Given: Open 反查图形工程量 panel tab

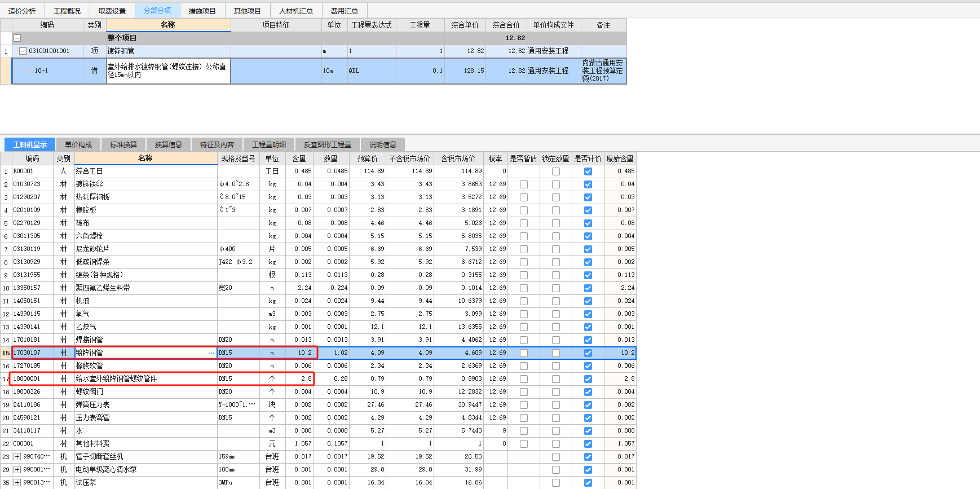Looking at the screenshot, I should [328, 145].
